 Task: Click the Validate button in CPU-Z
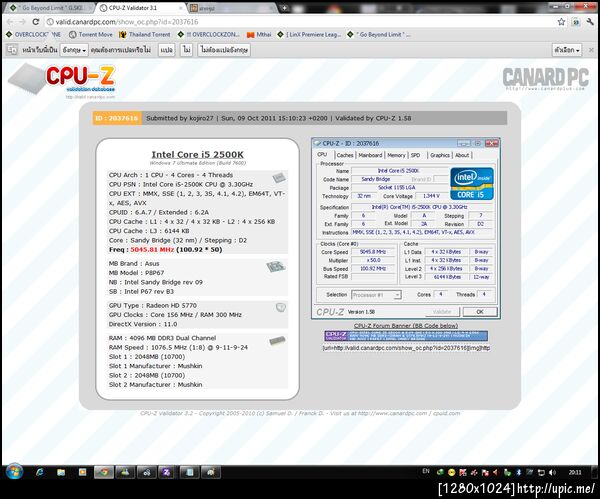442,311
